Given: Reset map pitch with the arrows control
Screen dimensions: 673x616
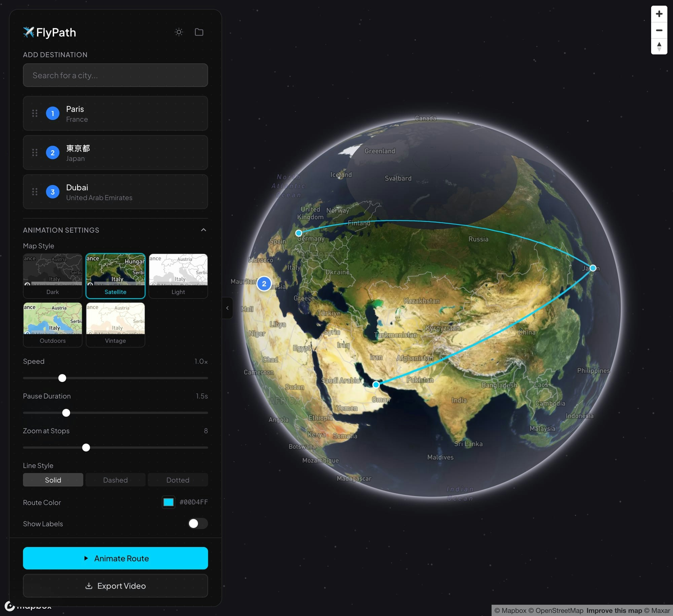Looking at the screenshot, I should click(659, 46).
